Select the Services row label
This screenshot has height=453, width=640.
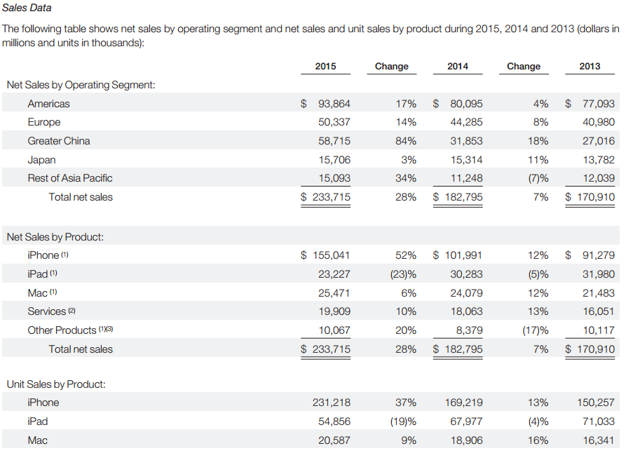tap(47, 311)
